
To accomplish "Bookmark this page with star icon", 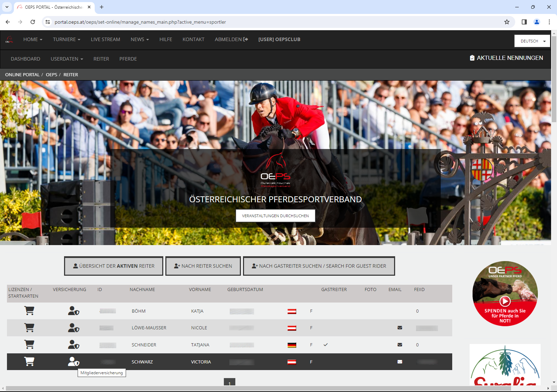I will click(x=507, y=22).
